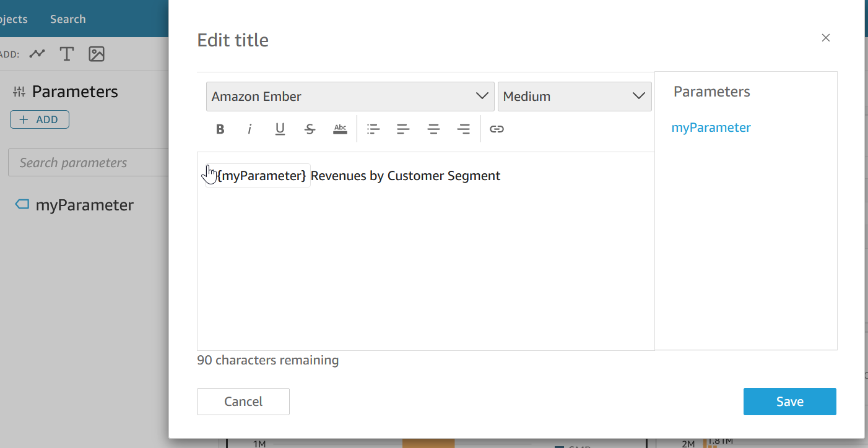Screen dimensions: 868x448
Task: Add a text box using T icon
Action: 67,54
